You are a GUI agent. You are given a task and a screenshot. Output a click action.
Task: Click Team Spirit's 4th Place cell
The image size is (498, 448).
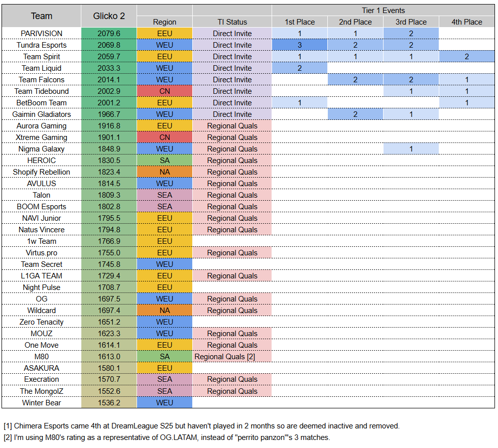coord(466,57)
